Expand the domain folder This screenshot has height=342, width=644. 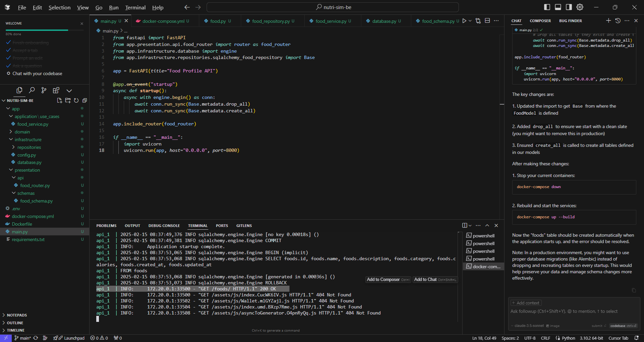click(x=11, y=132)
